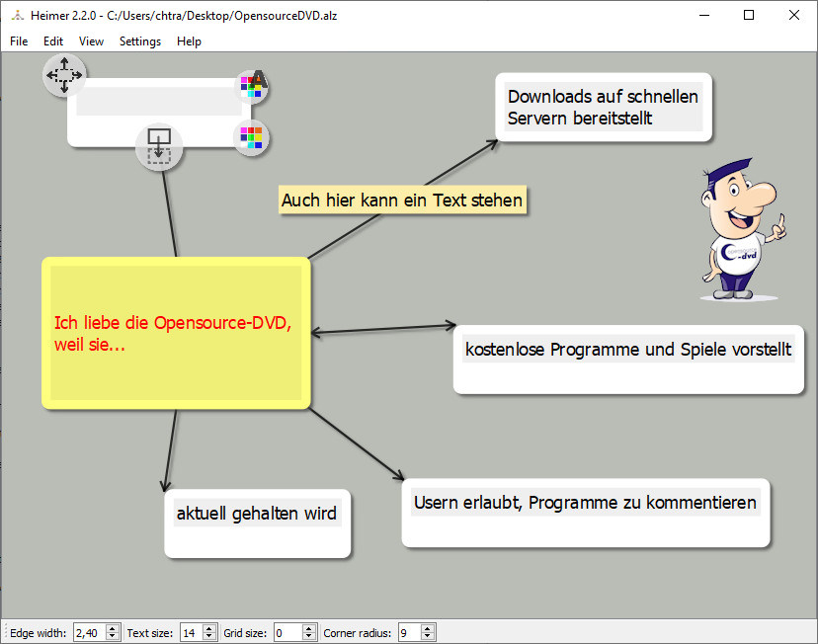
Task: Click the move node handle icon
Action: (x=64, y=75)
